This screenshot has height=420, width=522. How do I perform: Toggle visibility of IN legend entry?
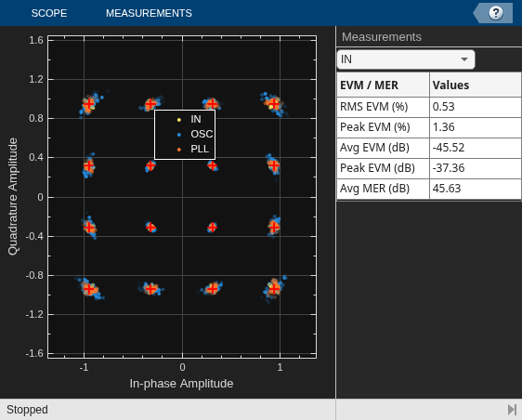[x=196, y=119]
